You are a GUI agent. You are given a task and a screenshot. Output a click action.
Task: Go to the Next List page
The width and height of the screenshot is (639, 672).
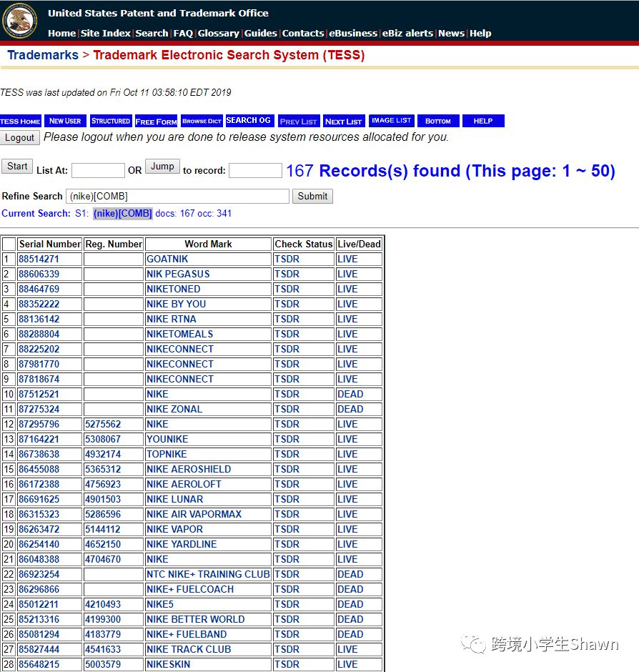click(x=344, y=121)
